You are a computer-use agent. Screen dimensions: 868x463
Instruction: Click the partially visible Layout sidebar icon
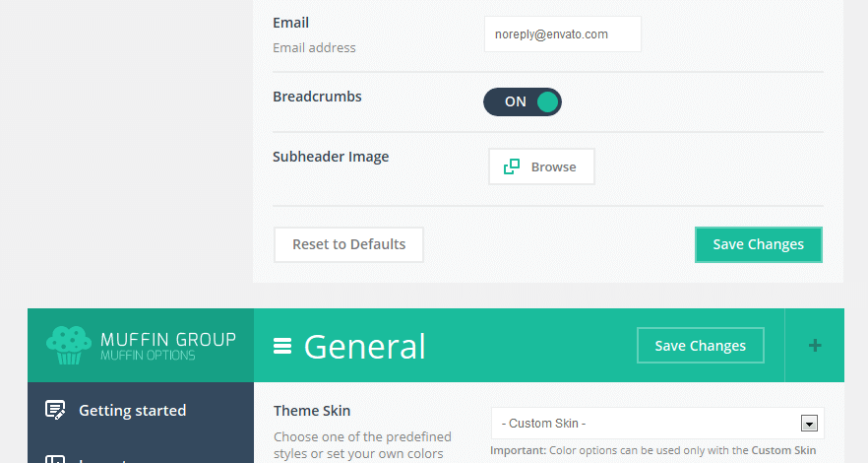55,458
